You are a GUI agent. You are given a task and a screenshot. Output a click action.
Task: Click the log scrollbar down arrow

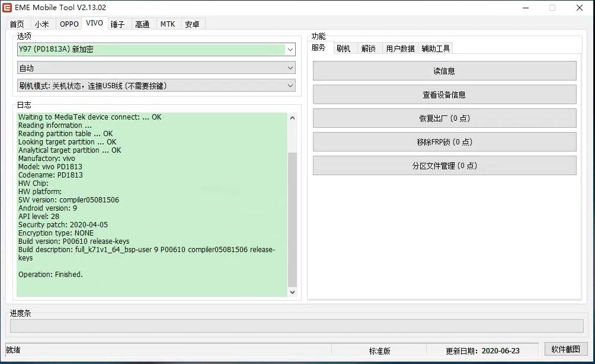pos(292,292)
